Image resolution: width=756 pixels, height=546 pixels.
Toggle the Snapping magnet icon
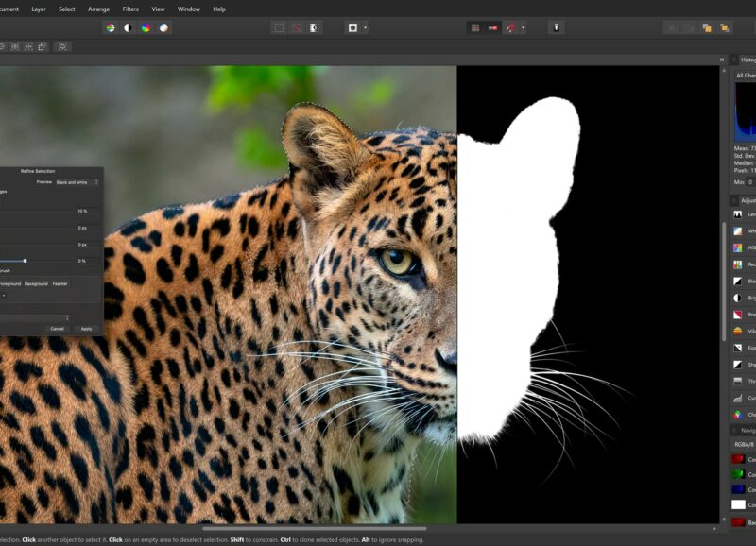510,27
